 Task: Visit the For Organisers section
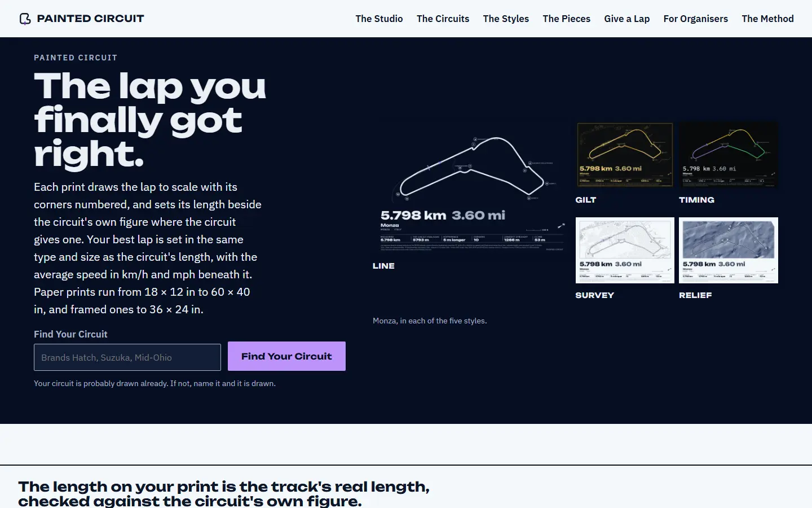coord(695,19)
